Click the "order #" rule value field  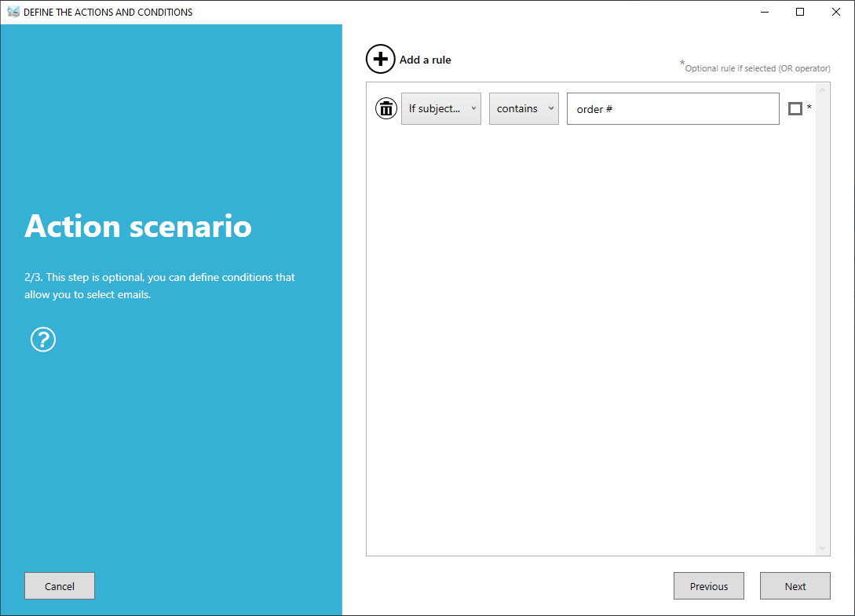click(x=673, y=109)
